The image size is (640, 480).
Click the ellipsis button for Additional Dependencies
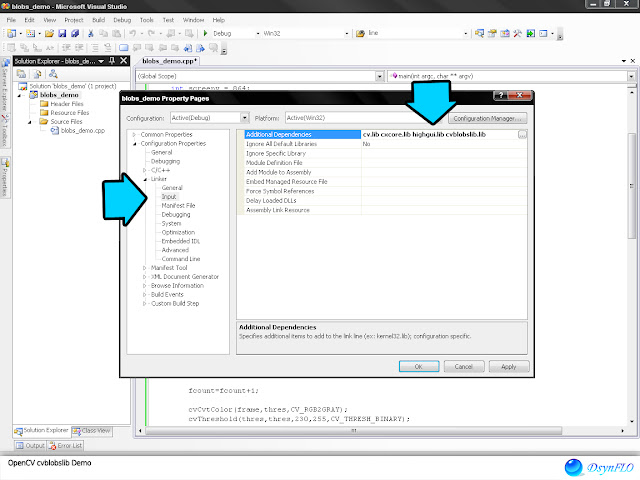(522, 135)
